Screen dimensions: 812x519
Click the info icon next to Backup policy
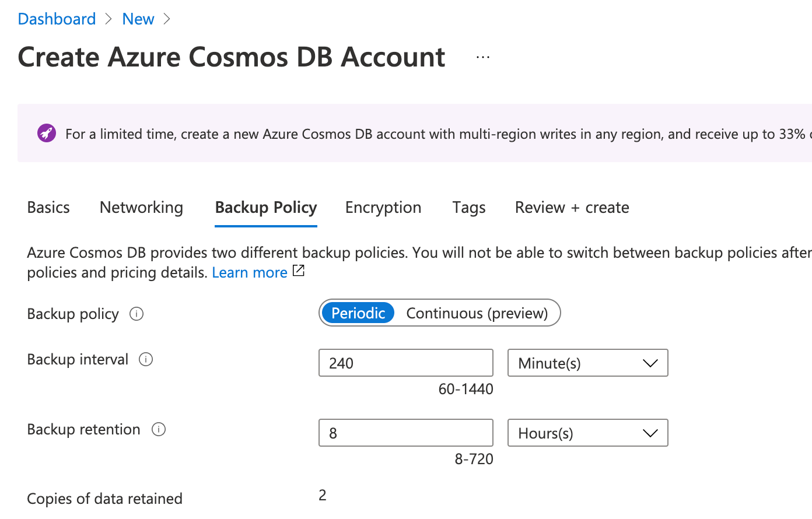(x=136, y=314)
